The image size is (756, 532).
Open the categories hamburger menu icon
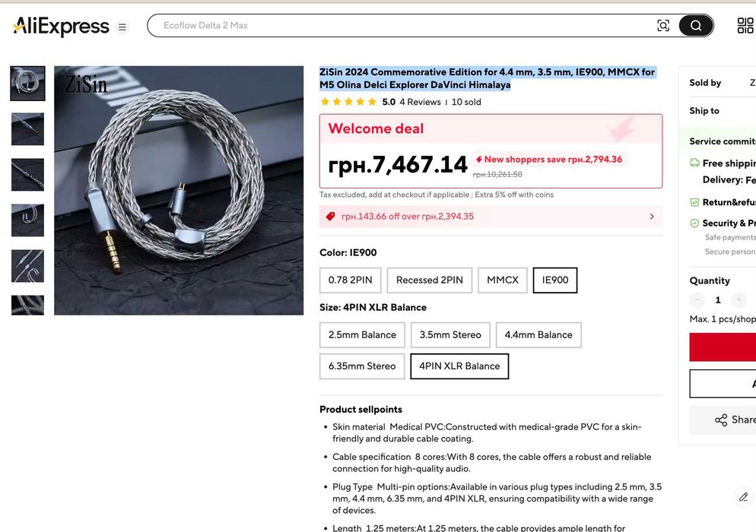pyautogui.click(x=122, y=27)
